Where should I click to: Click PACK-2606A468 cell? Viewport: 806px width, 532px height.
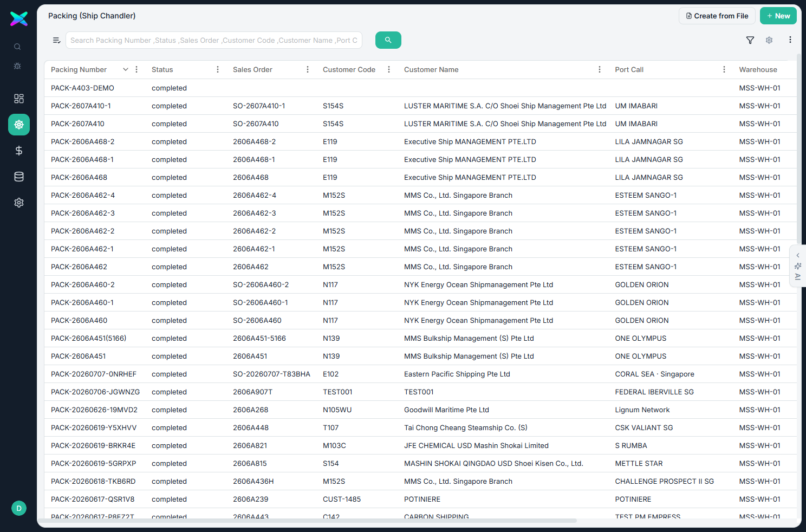(x=79, y=177)
